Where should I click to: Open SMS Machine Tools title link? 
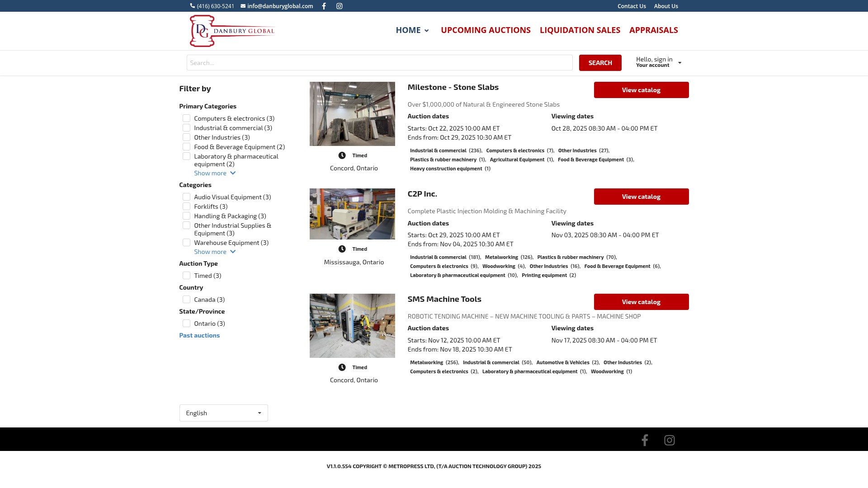pos(444,299)
